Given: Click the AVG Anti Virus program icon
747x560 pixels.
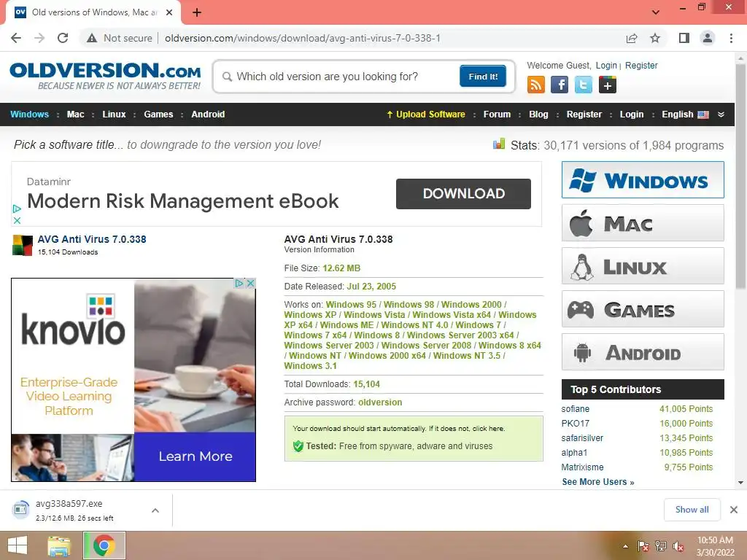Looking at the screenshot, I should point(23,245).
